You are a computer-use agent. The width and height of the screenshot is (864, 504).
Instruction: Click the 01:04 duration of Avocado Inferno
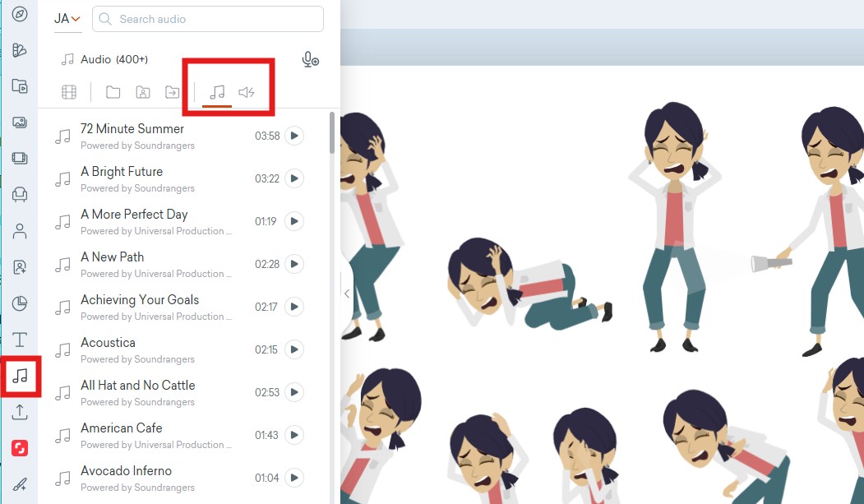[266, 479]
